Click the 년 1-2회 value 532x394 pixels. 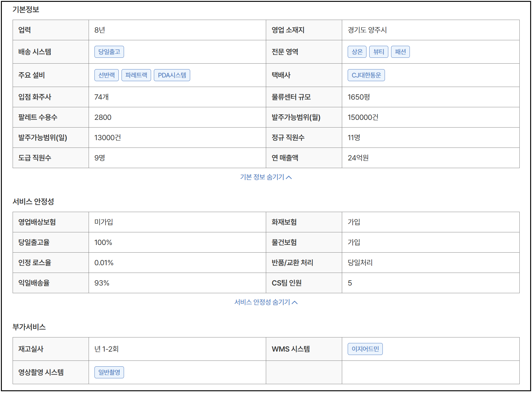click(x=106, y=349)
